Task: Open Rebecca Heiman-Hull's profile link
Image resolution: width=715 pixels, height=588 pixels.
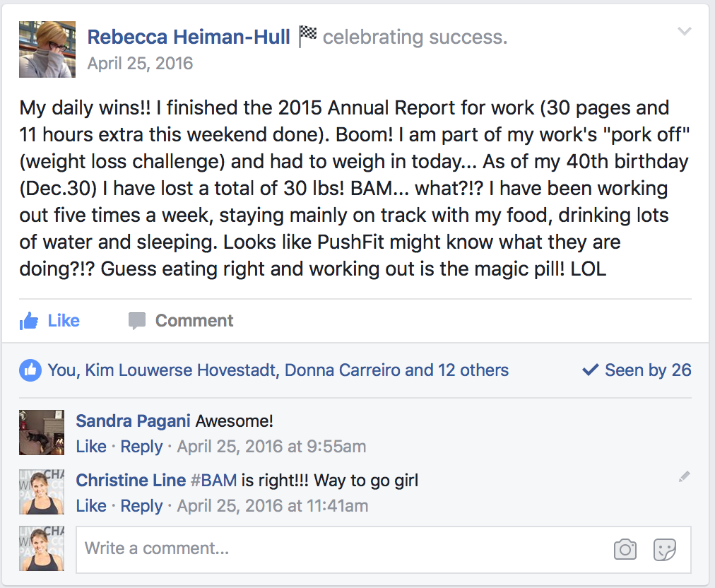Action: 189,37
